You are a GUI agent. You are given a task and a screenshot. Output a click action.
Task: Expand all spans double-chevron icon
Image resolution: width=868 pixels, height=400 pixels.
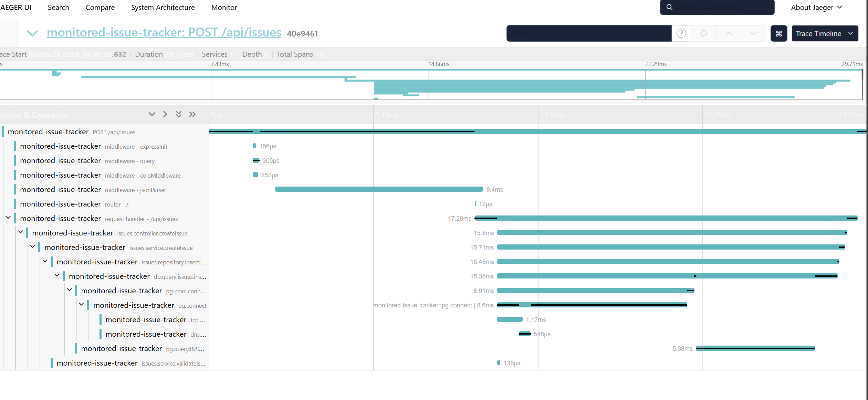click(178, 114)
